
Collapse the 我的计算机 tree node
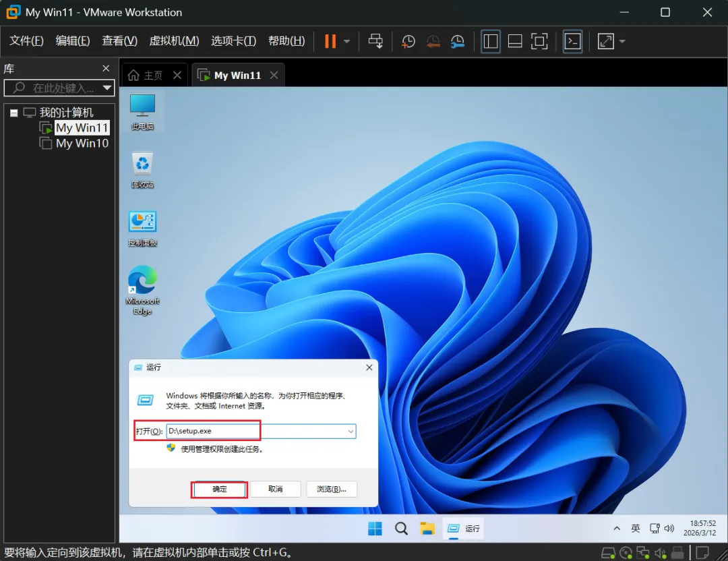point(14,113)
